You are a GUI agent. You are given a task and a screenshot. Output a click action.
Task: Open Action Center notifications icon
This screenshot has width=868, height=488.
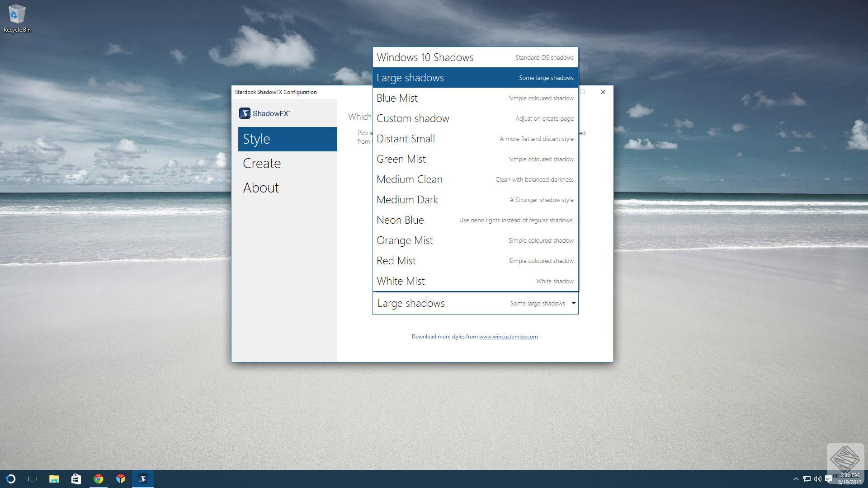[828, 479]
